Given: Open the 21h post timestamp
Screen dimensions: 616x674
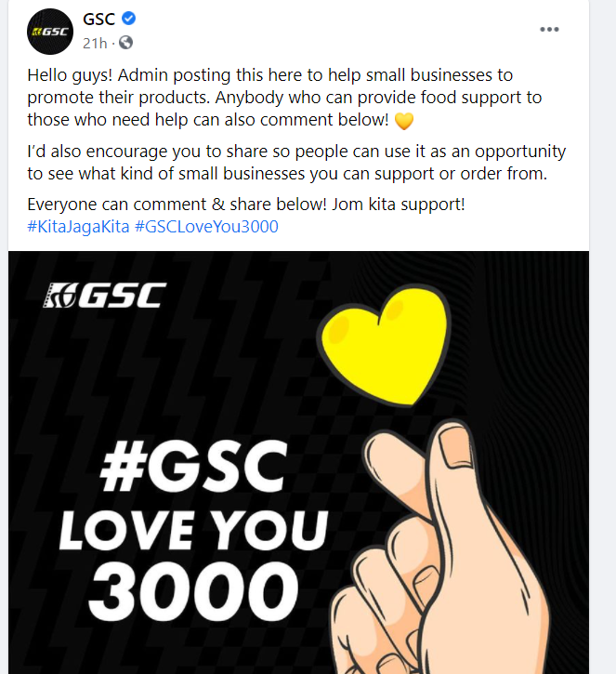Looking at the screenshot, I should click(x=95, y=43).
